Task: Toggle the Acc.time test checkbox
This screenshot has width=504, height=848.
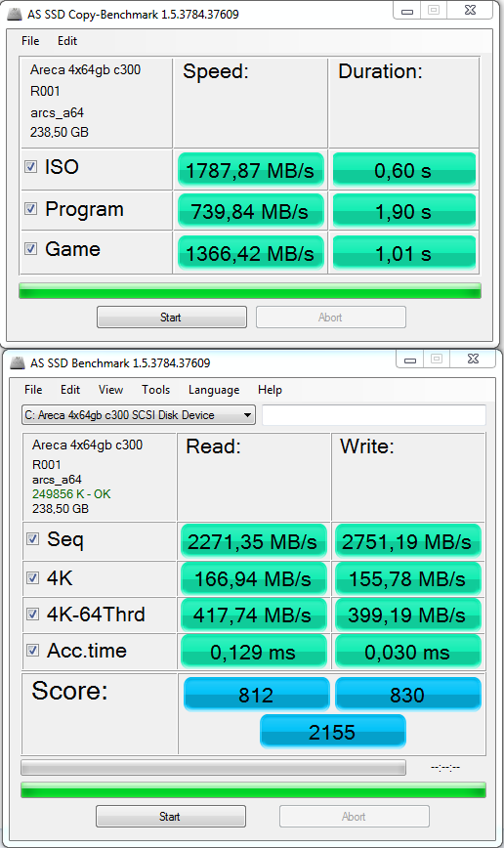Action: point(33,651)
